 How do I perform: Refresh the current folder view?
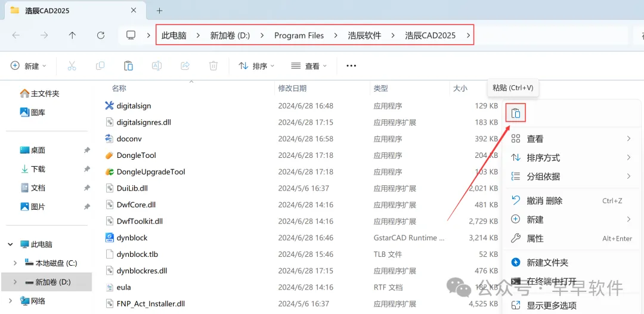pyautogui.click(x=101, y=35)
